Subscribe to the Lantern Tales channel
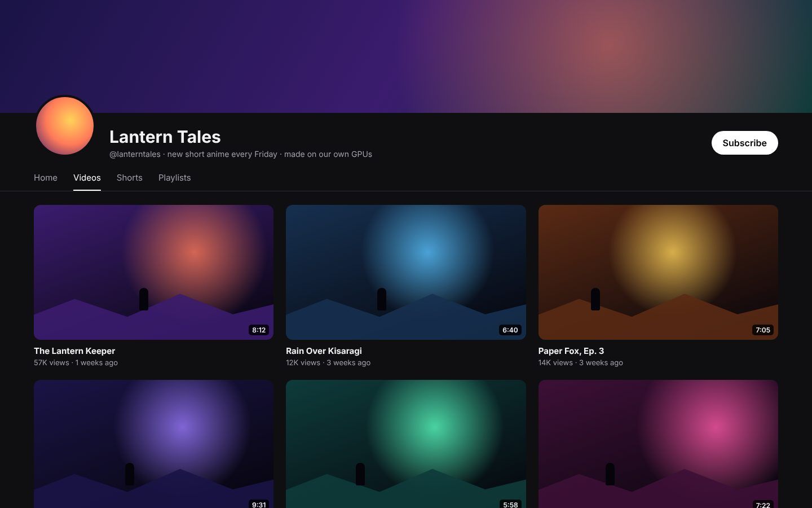This screenshot has width=812, height=508. (x=744, y=143)
